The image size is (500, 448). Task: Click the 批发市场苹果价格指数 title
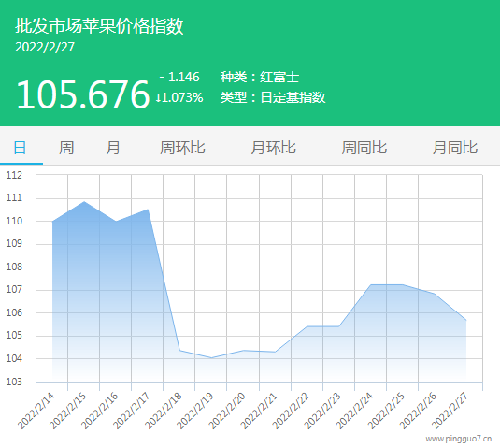click(x=99, y=26)
